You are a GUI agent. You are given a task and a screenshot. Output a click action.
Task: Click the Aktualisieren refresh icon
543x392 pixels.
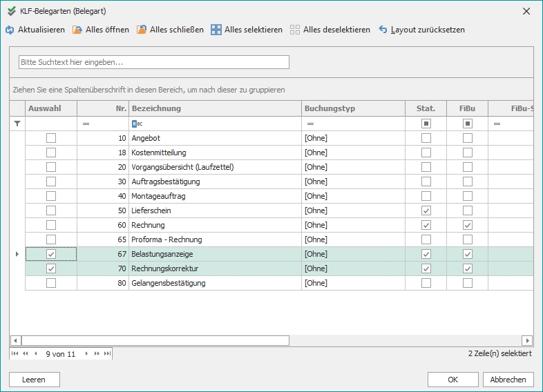[x=10, y=30]
